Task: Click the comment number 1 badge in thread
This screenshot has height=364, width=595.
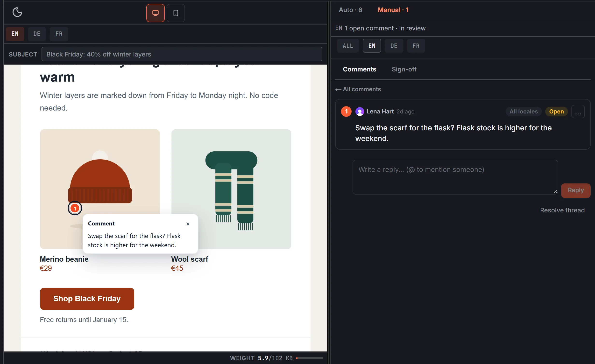Action: point(346,112)
